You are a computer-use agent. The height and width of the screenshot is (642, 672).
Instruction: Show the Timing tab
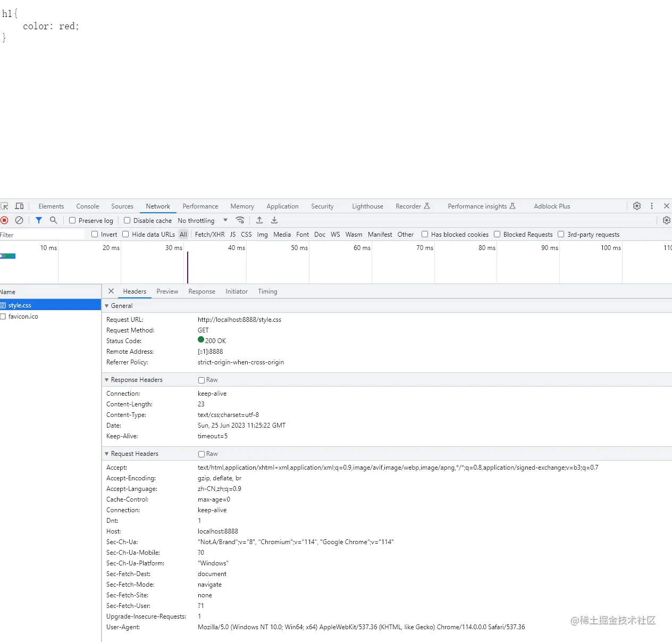pyautogui.click(x=267, y=291)
